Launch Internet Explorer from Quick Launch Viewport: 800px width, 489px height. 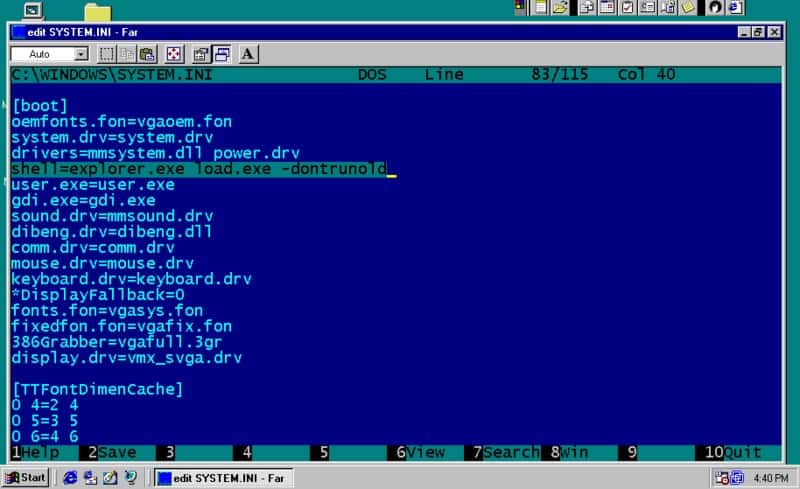70,478
